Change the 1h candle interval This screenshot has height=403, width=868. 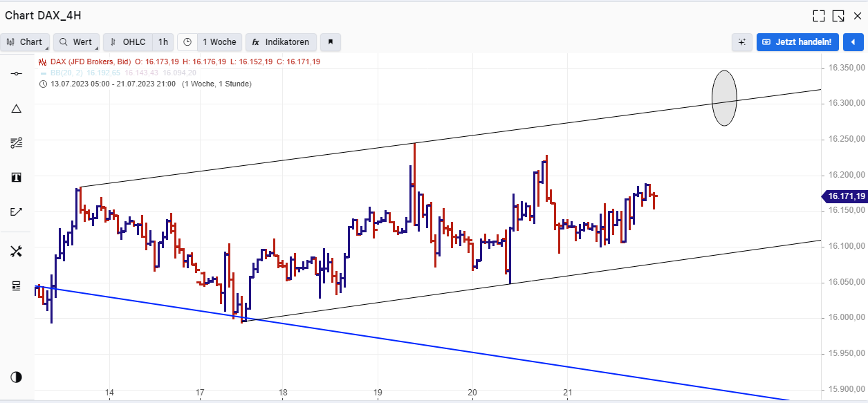tap(163, 42)
